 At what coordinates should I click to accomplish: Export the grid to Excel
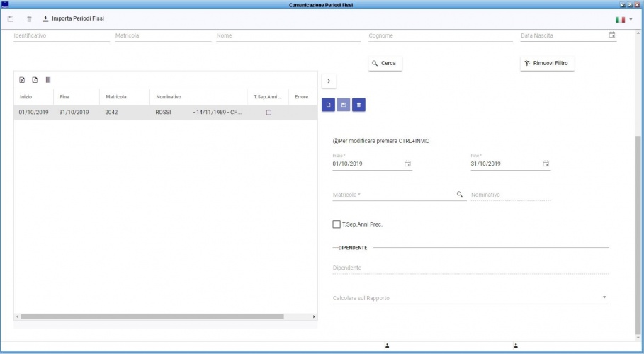point(22,80)
